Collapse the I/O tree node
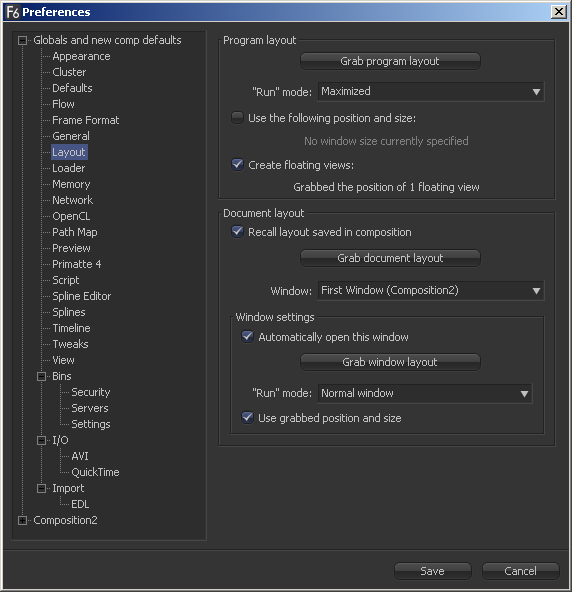Image resolution: width=572 pixels, height=592 pixels. pos(42,440)
